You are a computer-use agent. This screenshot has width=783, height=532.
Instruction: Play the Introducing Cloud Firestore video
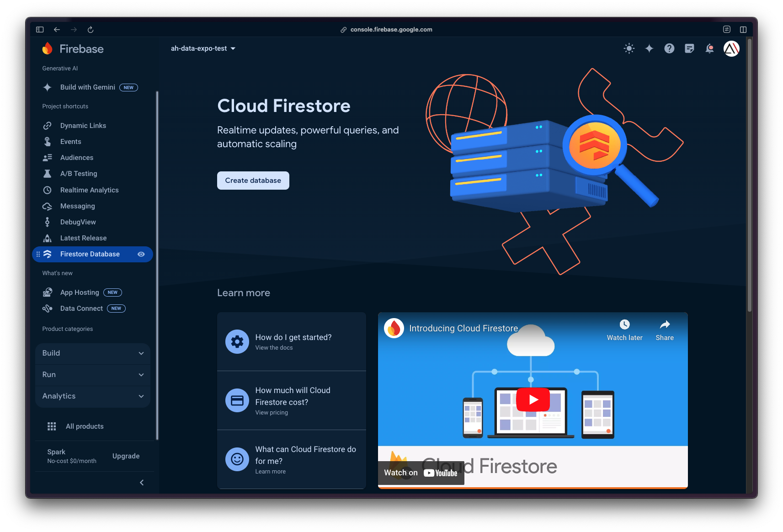(x=533, y=399)
